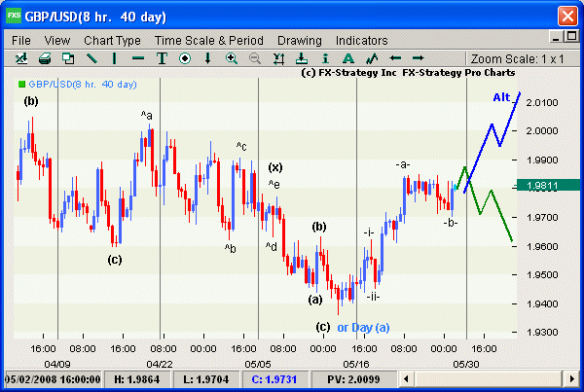Open the Drawing menu
The height and width of the screenshot is (392, 584).
point(300,40)
